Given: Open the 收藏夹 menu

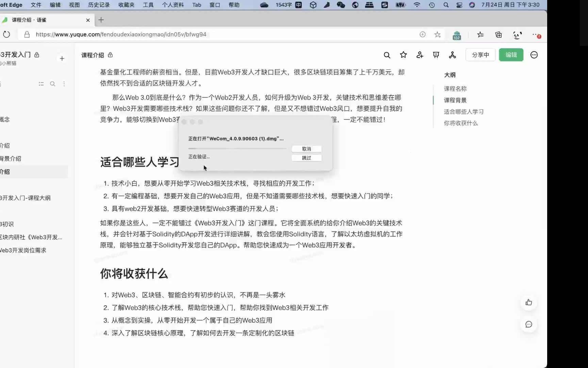Looking at the screenshot, I should [x=126, y=5].
